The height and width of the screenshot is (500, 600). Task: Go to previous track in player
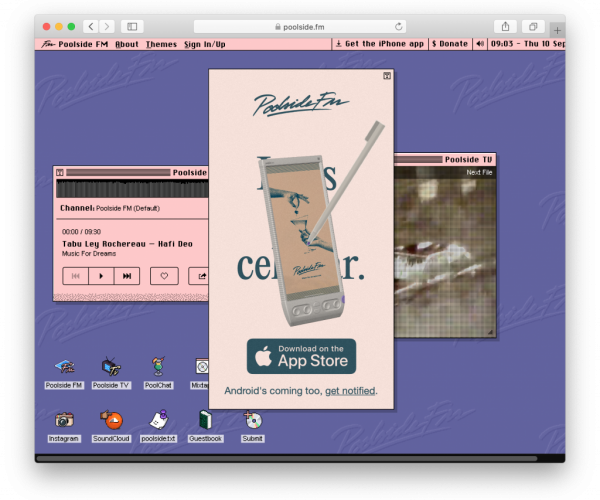tap(75, 276)
